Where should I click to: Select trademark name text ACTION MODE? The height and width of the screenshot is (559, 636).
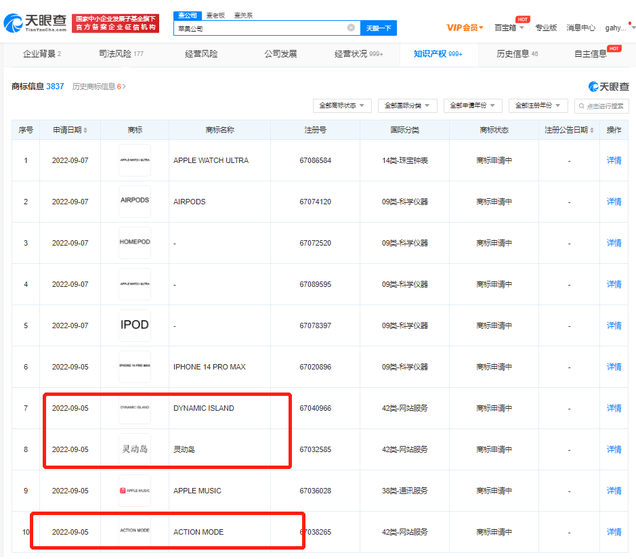(x=198, y=532)
